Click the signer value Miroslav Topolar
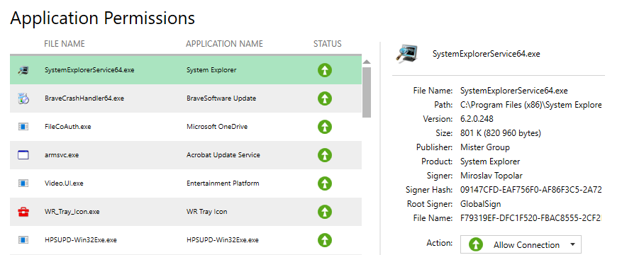 pyautogui.click(x=492, y=176)
